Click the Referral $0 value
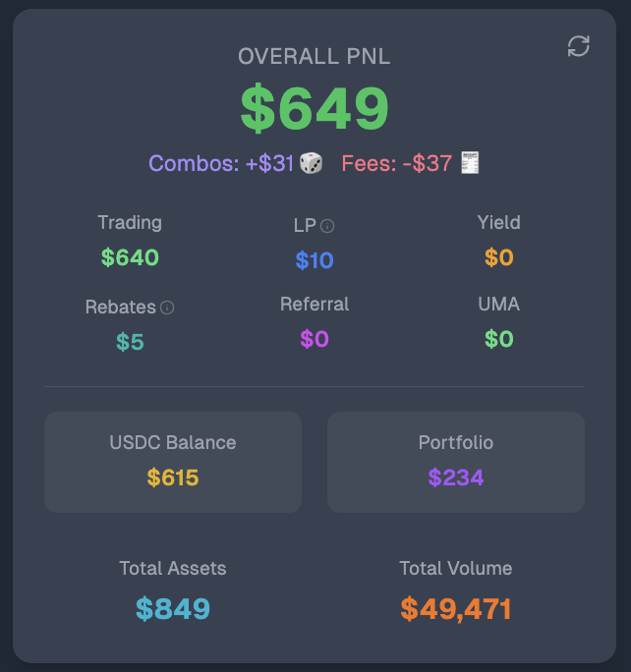This screenshot has height=672, width=631. click(315, 339)
